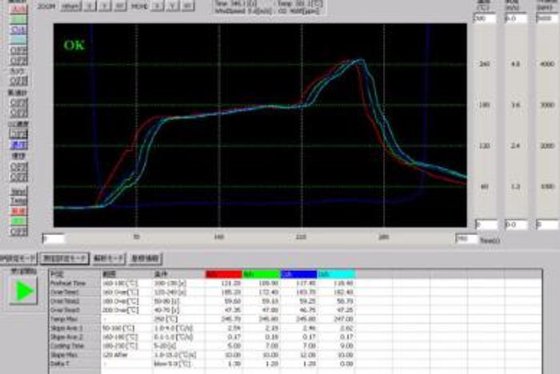Click the blue channel header swatch in table
The height and width of the screenshot is (374, 560).
click(299, 274)
